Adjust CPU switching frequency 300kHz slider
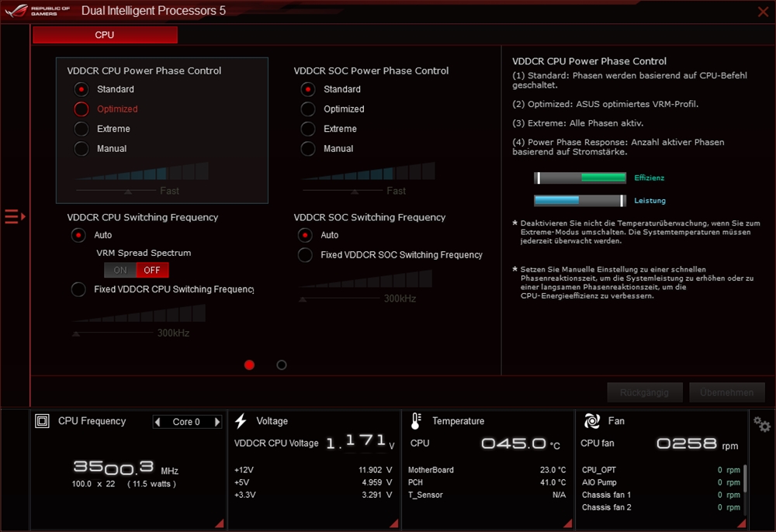 coord(76,333)
